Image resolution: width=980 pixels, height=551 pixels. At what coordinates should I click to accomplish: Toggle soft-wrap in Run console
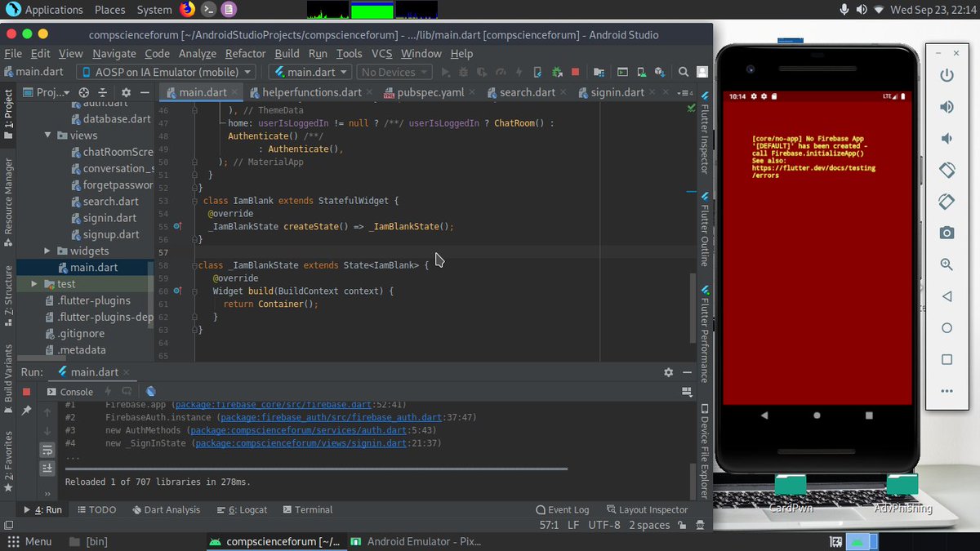pyautogui.click(x=47, y=450)
